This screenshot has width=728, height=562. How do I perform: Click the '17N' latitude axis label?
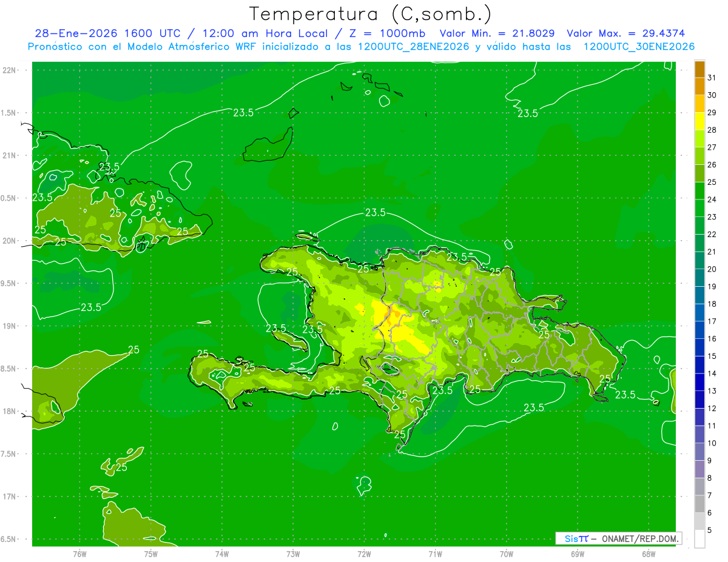[9, 497]
